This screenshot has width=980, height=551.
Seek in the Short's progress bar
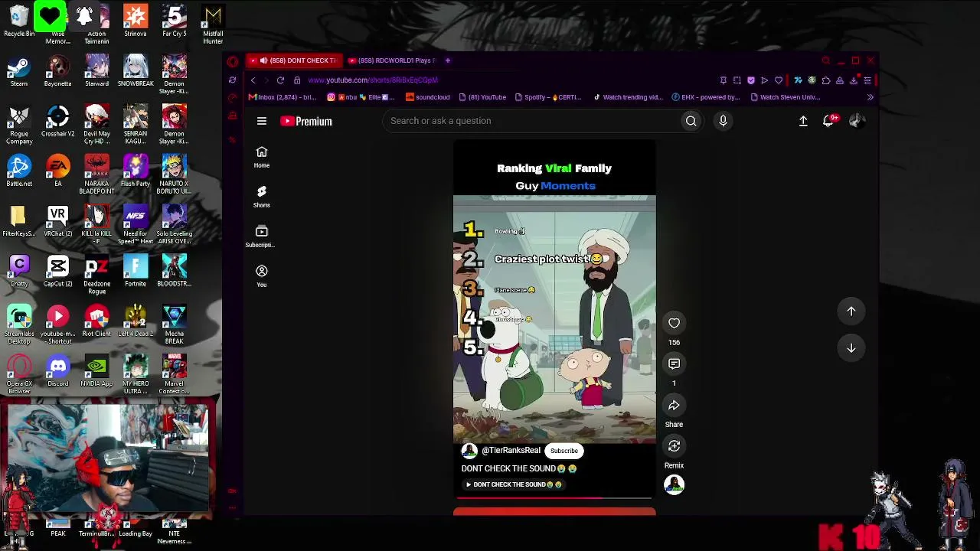pos(554,497)
